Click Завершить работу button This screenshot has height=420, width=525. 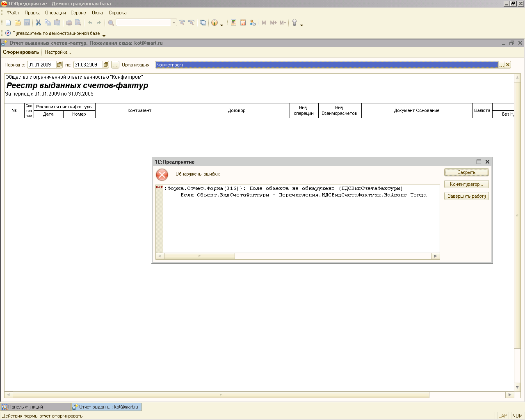click(466, 196)
